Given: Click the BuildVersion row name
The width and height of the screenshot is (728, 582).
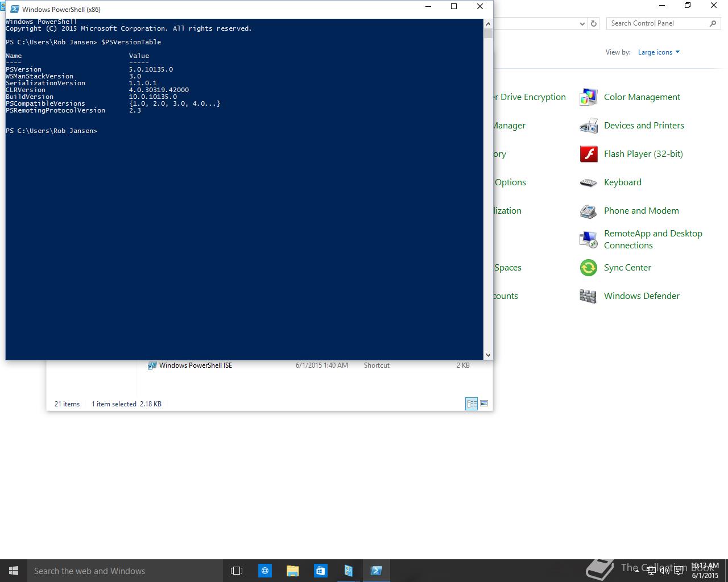Looking at the screenshot, I should click(30, 97).
